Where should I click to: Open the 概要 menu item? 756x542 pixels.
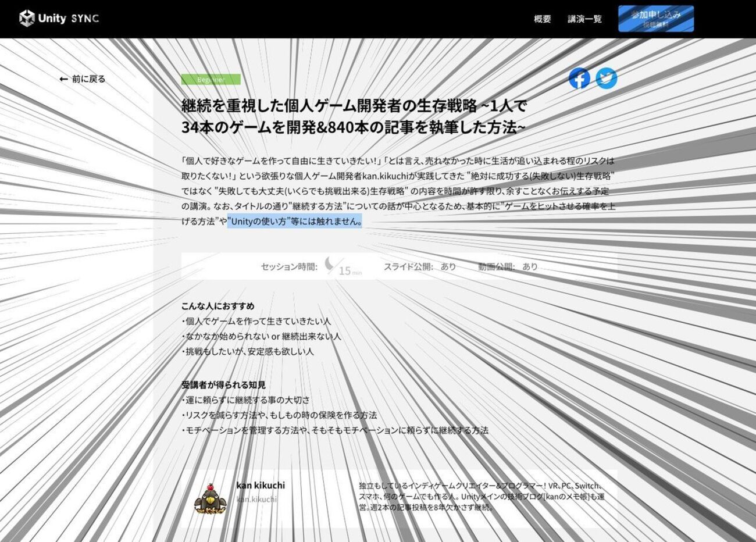coord(542,19)
